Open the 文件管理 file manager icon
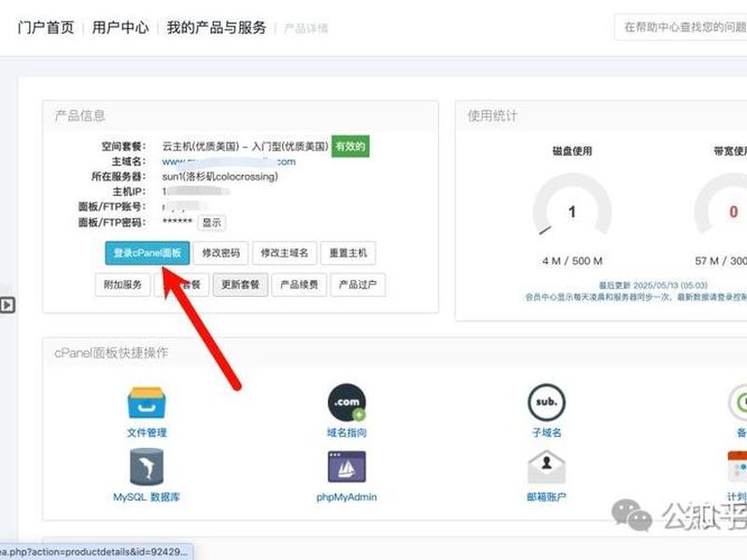 coord(147,403)
